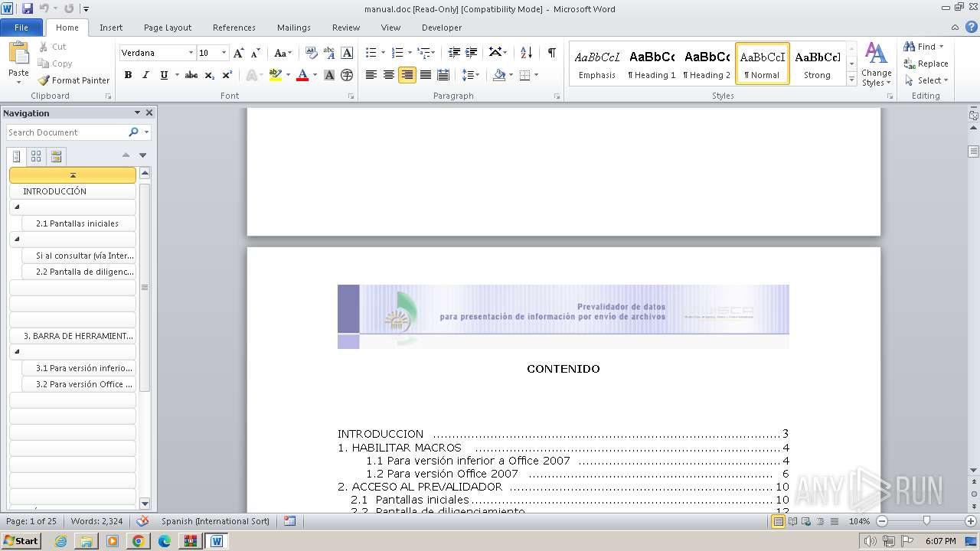Open the References tab
The width and height of the screenshot is (980, 551).
click(234, 28)
